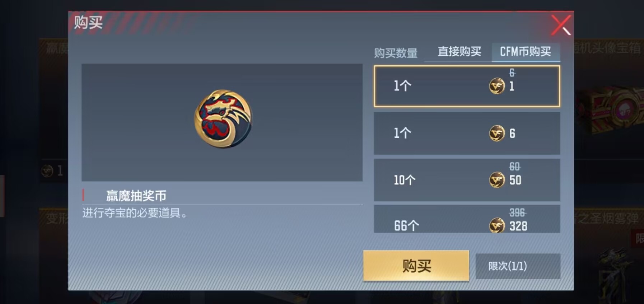Select the 1个 option costing 6
Viewport: 644px width, 304px height.
467,134
